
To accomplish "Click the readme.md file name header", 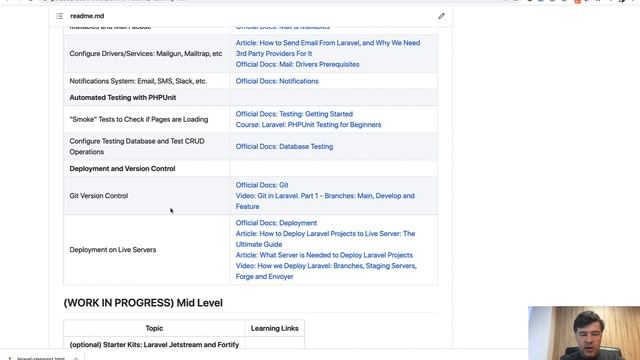I will pyautogui.click(x=87, y=16).
